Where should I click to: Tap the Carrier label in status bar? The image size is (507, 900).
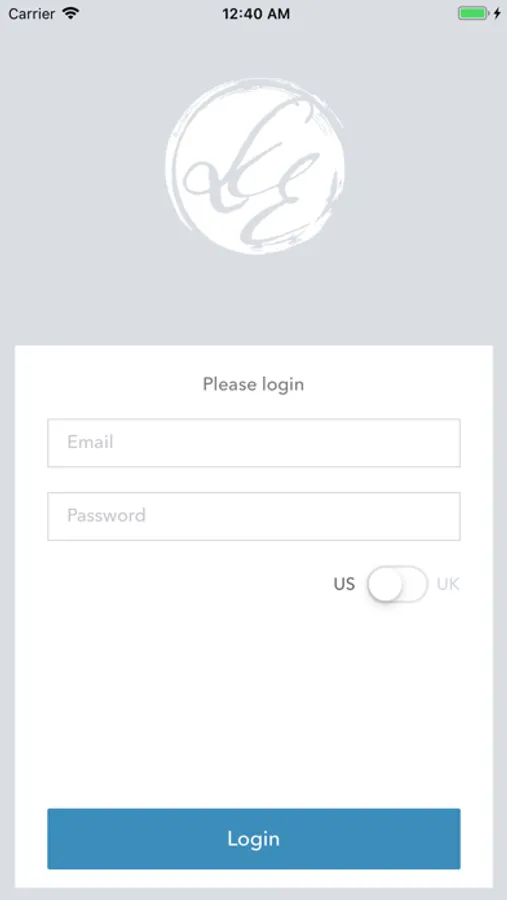pos(32,13)
